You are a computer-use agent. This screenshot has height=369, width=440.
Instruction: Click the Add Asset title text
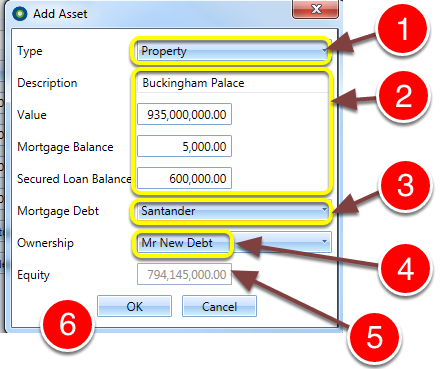[x=60, y=14]
